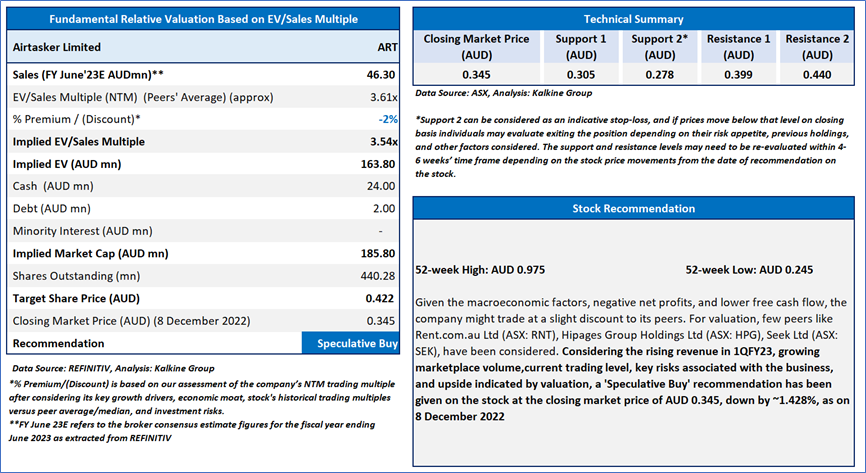Select the Implied Market Cap value 185.80
866x473 pixels.
[x=378, y=254]
